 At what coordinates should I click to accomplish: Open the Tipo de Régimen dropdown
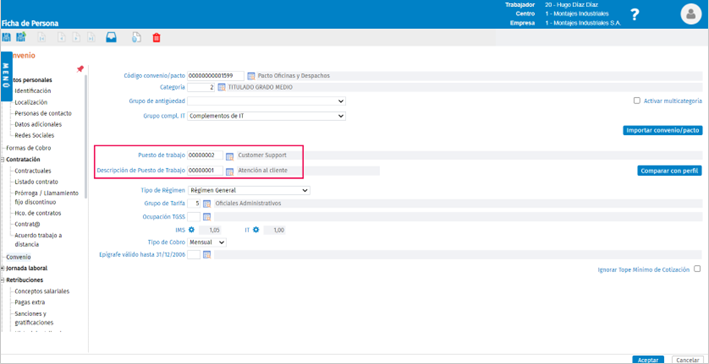[249, 190]
